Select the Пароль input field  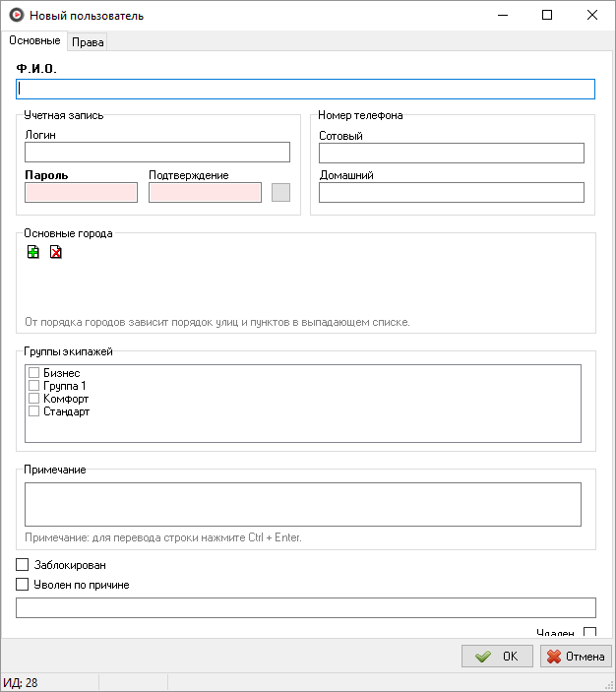(x=81, y=192)
